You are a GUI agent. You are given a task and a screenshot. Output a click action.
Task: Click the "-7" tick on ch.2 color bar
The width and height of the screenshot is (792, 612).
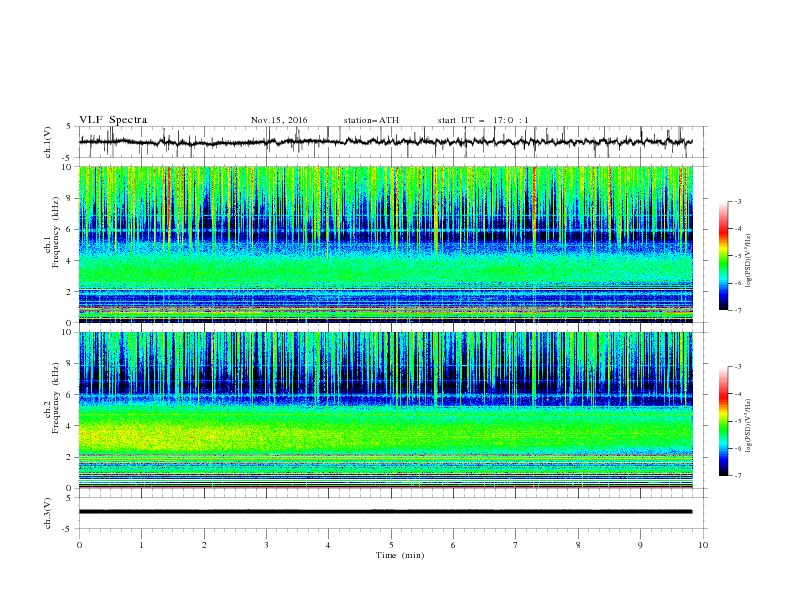(737, 475)
